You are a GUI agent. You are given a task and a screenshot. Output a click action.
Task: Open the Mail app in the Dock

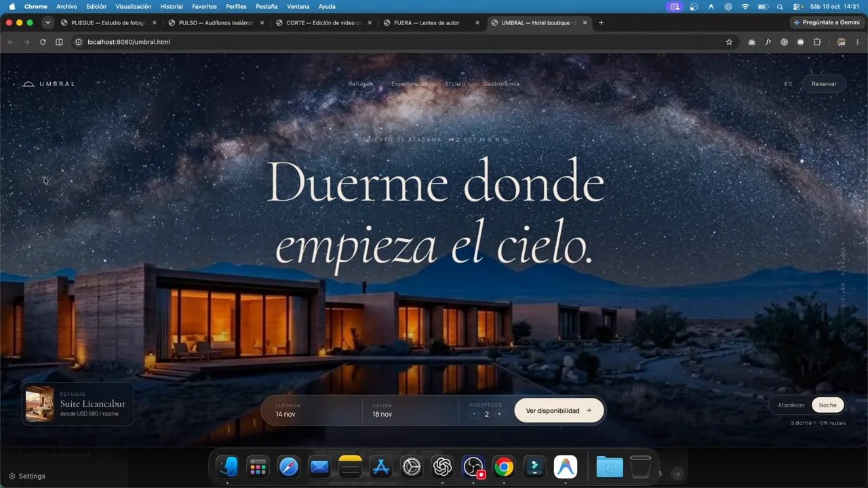(x=319, y=466)
